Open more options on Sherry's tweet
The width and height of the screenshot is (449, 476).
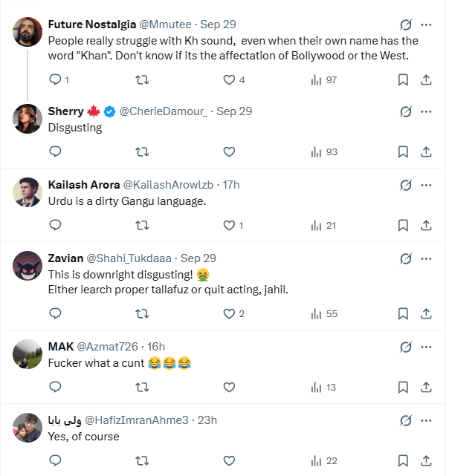[x=426, y=111]
